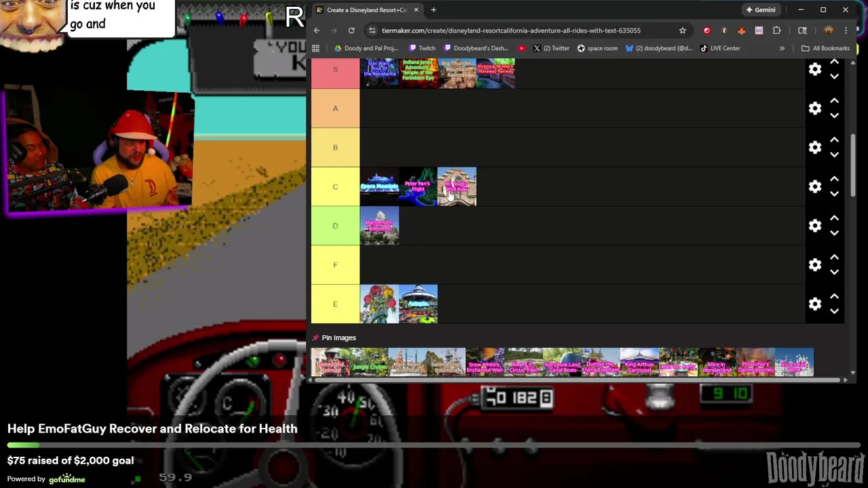Move the F tier row down
868x488 pixels.
pyautogui.click(x=834, y=272)
